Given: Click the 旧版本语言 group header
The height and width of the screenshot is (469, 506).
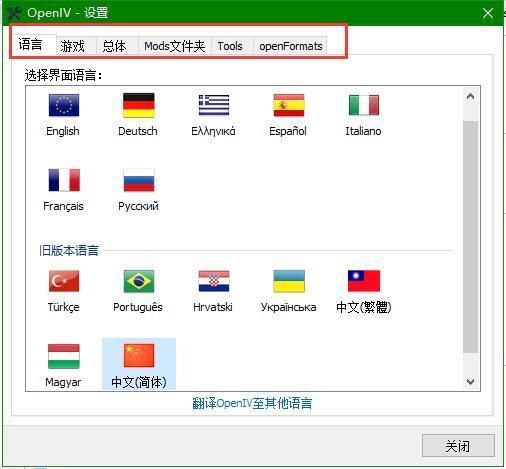Looking at the screenshot, I should pos(69,250).
